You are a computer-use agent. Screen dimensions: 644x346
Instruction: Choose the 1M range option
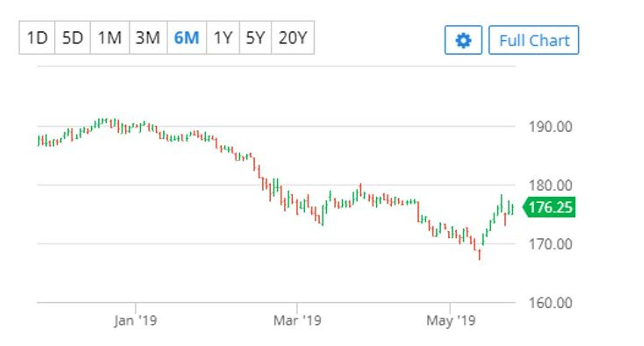pos(110,38)
